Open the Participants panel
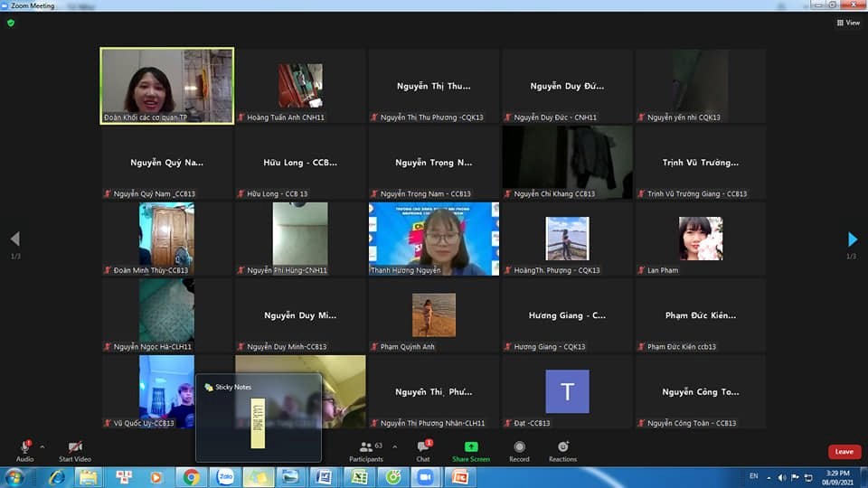The image size is (868, 488). (x=366, y=451)
